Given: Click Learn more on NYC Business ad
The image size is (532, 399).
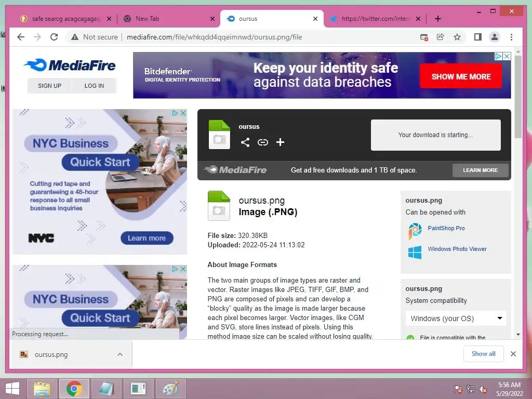Looking at the screenshot, I should [147, 238].
